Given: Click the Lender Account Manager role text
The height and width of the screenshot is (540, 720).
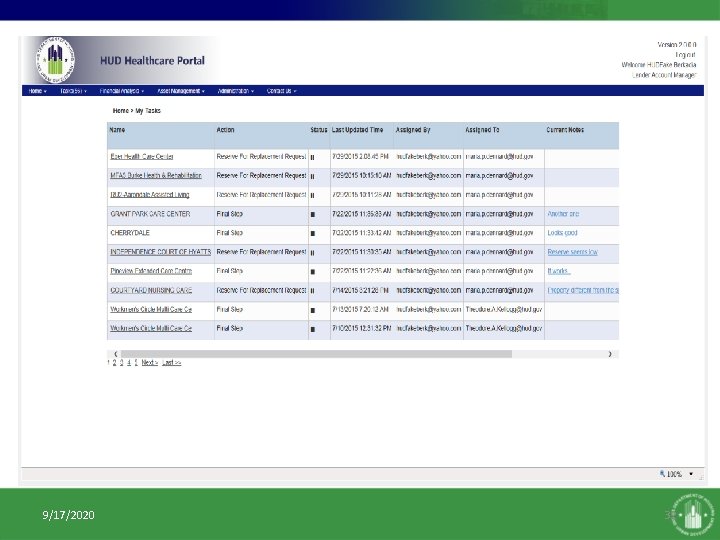Looking at the screenshot, I should [x=664, y=75].
